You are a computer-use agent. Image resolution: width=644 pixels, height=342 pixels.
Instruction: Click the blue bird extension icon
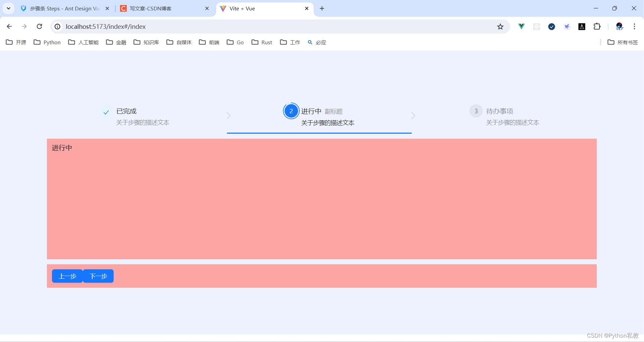point(567,26)
